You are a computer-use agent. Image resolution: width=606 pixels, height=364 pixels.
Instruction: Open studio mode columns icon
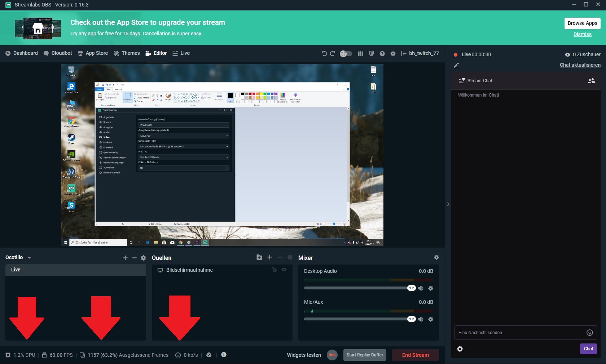click(360, 54)
